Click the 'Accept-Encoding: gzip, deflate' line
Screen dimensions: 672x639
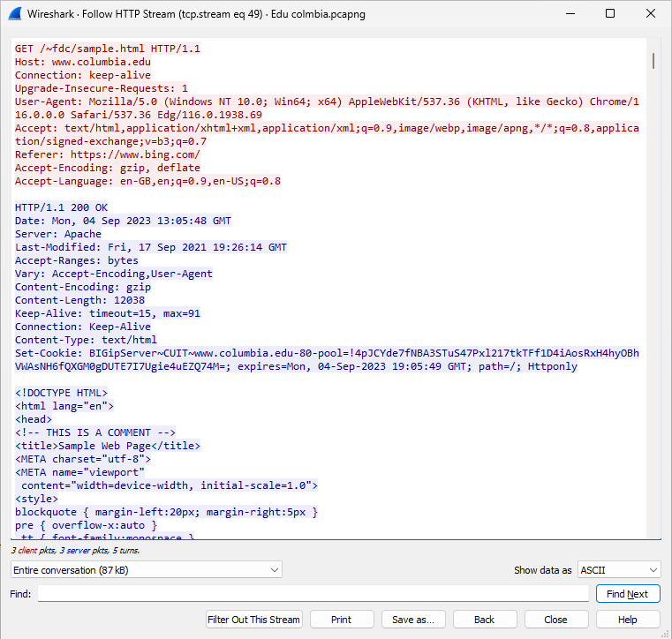click(108, 168)
